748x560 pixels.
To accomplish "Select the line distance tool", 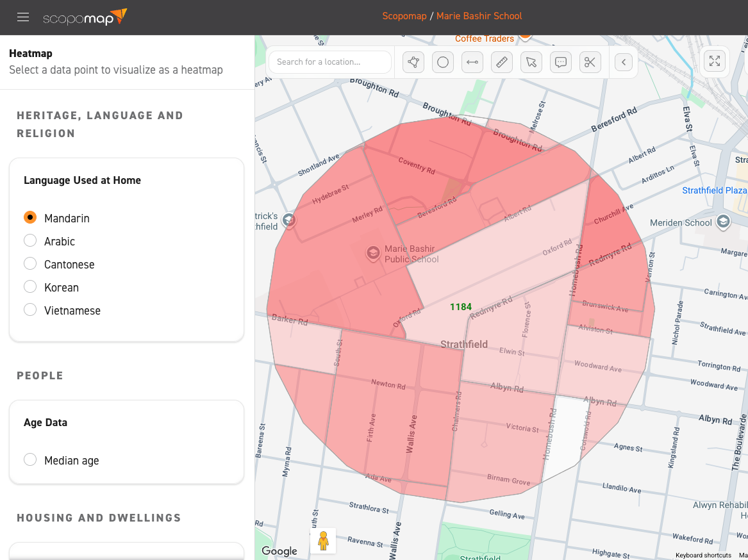I will 472,62.
